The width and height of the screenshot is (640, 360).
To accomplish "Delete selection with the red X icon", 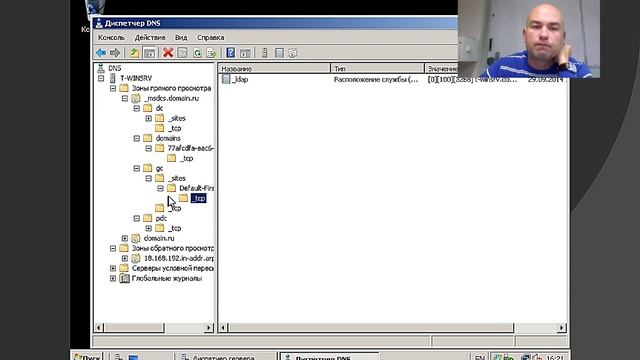I will point(168,53).
